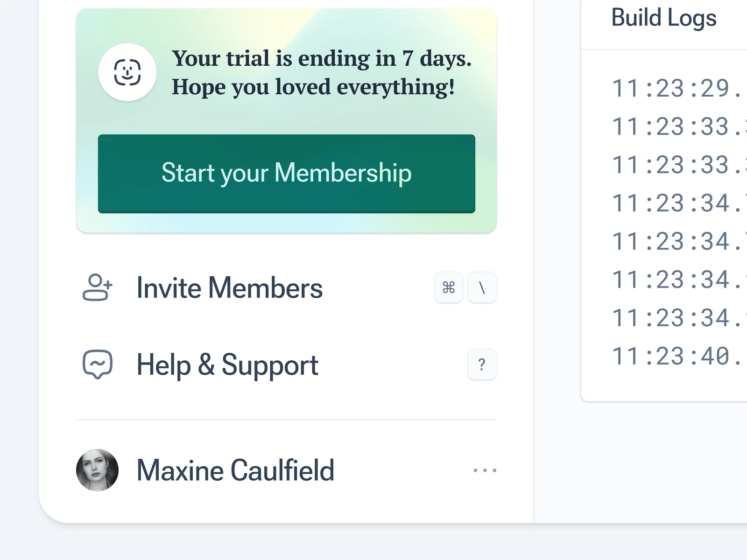The height and width of the screenshot is (560, 747).
Task: Click the first 11:23:33 log line
Action: pyautogui.click(x=677, y=127)
